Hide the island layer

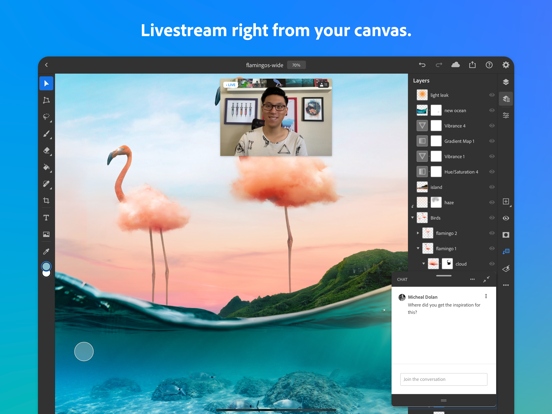[x=492, y=187]
